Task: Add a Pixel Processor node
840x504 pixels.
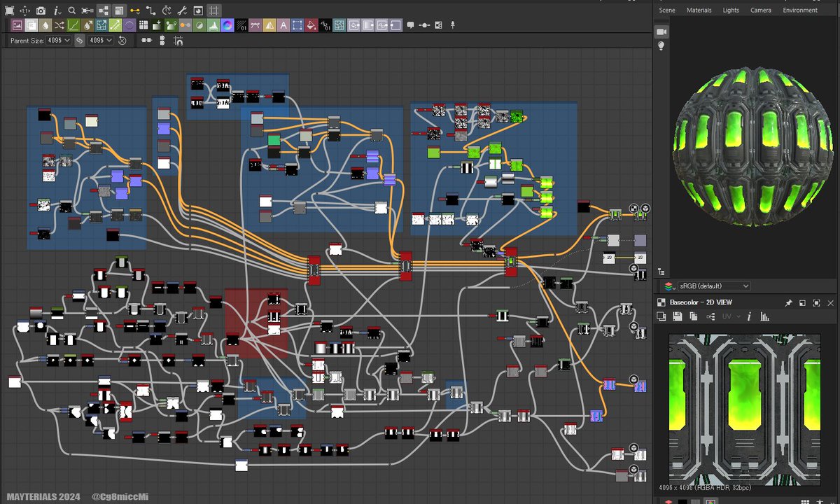Action: coord(241,25)
